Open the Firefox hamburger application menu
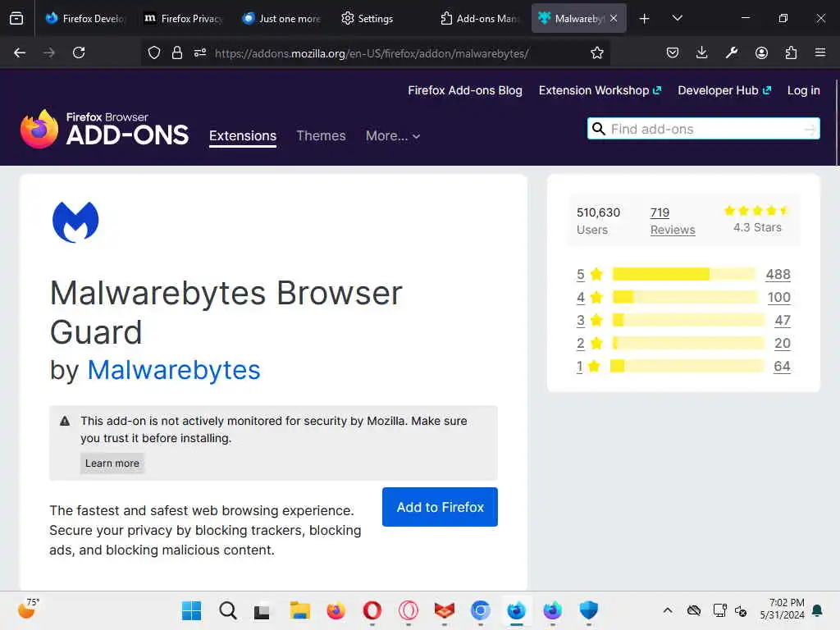The width and height of the screenshot is (840, 630). [820, 52]
